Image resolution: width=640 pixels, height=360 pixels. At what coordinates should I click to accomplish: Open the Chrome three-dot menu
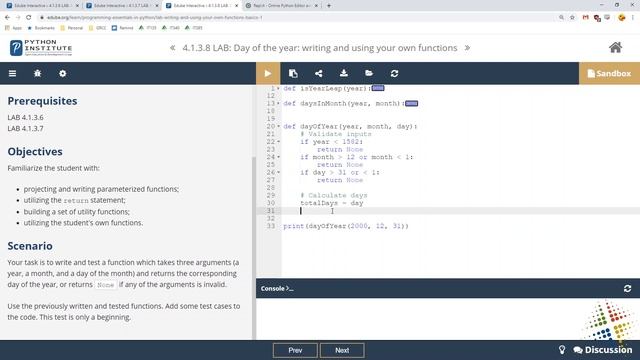pos(633,18)
